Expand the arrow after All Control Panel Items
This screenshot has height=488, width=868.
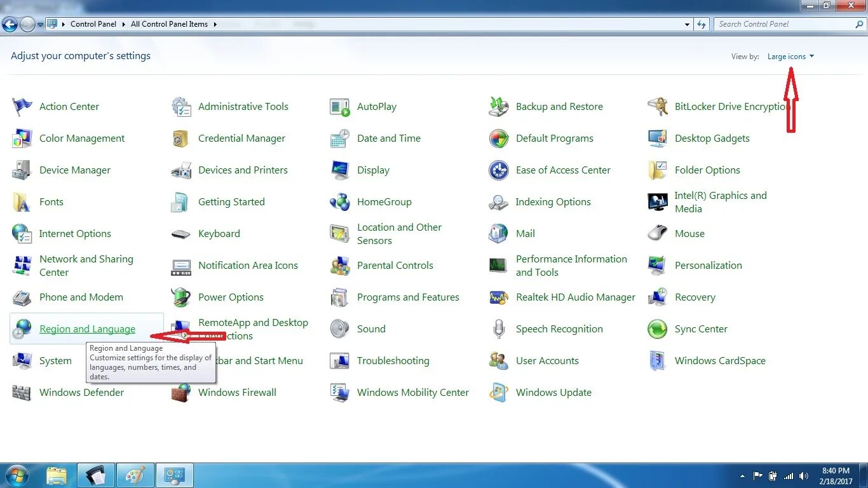(x=215, y=24)
